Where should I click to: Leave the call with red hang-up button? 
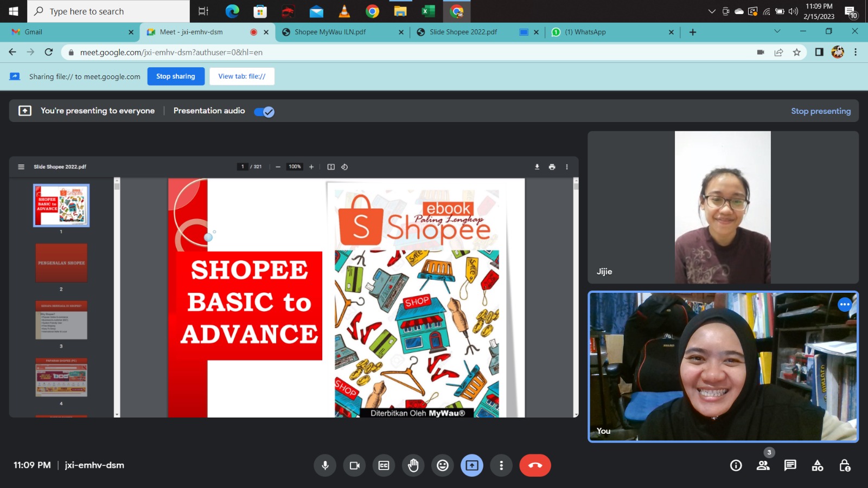[x=535, y=465]
